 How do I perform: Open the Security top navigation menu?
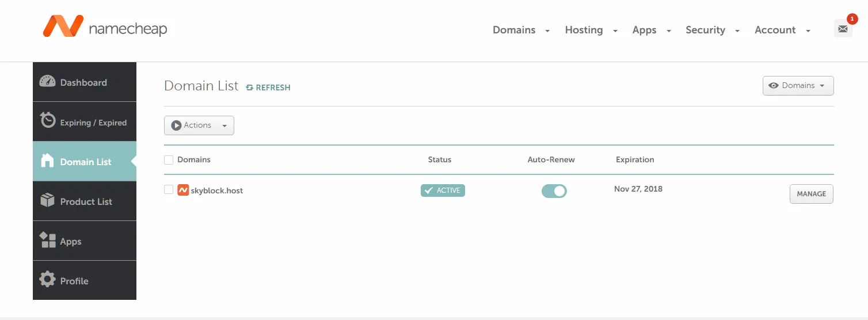705,30
